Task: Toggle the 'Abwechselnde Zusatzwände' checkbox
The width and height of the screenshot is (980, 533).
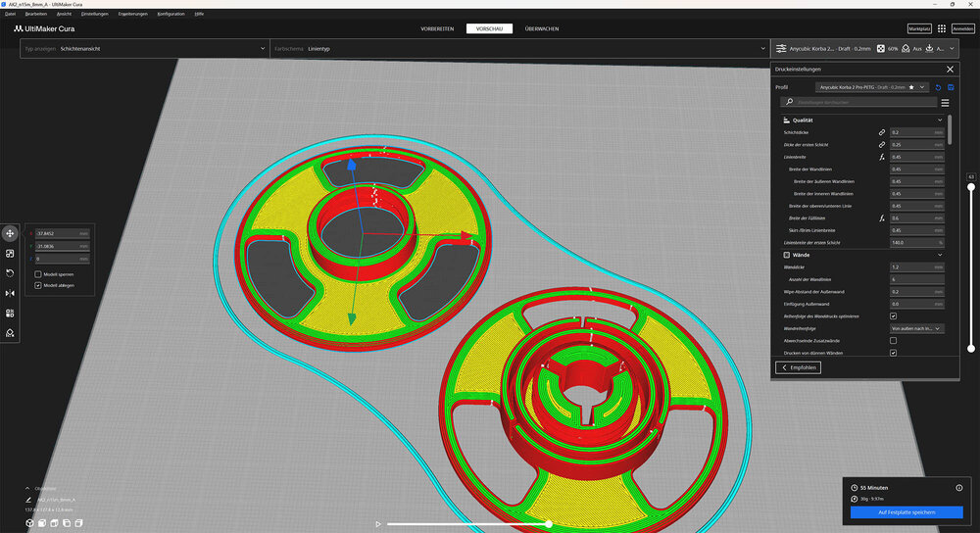Action: [x=893, y=340]
